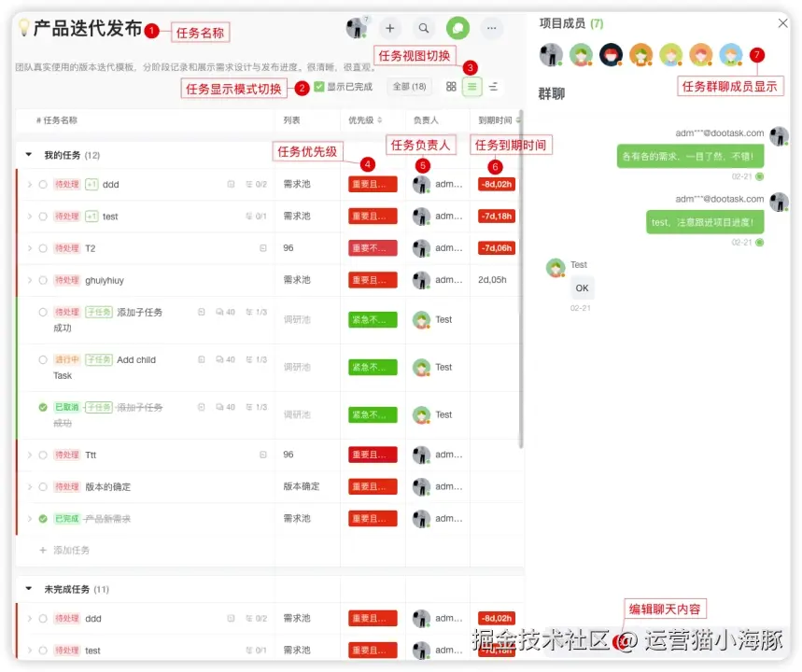Click the project owner avatar in header

click(x=357, y=28)
